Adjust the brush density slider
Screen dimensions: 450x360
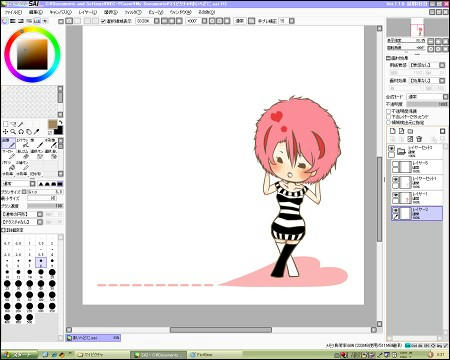(45, 206)
